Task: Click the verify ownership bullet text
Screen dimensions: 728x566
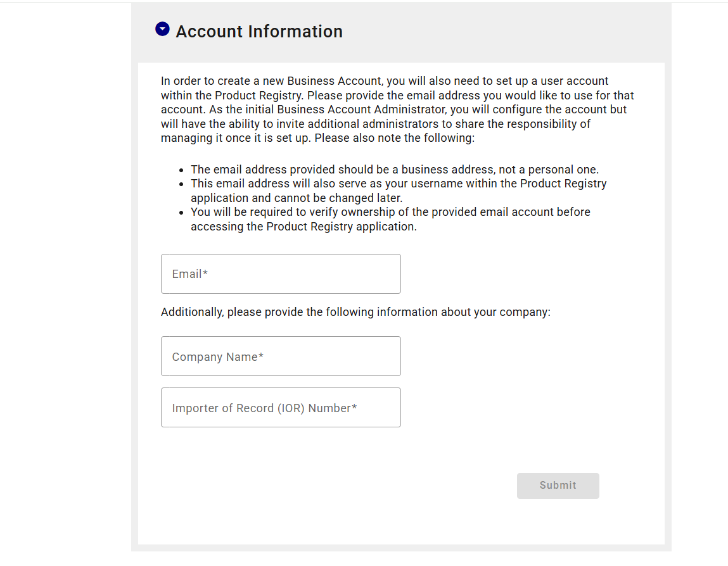Action: (390, 219)
